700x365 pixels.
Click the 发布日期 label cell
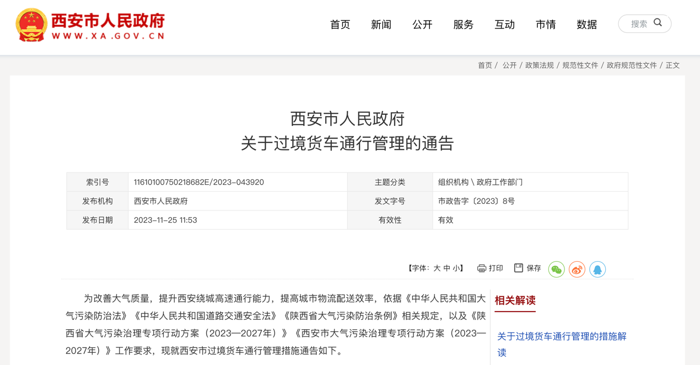pyautogui.click(x=97, y=220)
